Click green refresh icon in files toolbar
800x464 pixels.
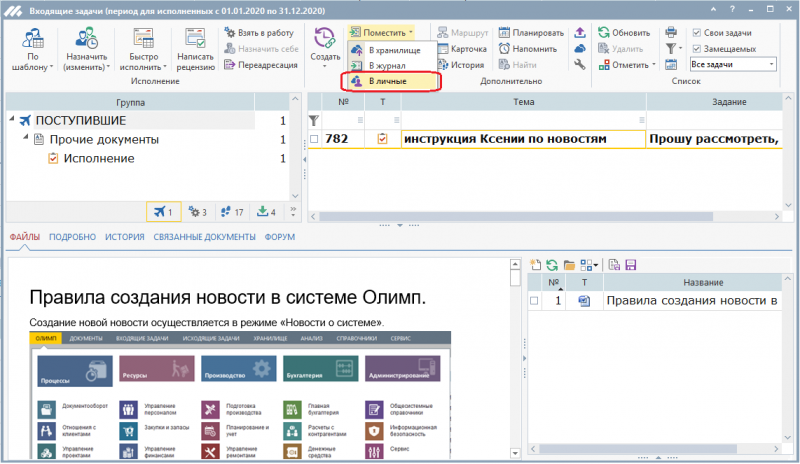point(552,264)
